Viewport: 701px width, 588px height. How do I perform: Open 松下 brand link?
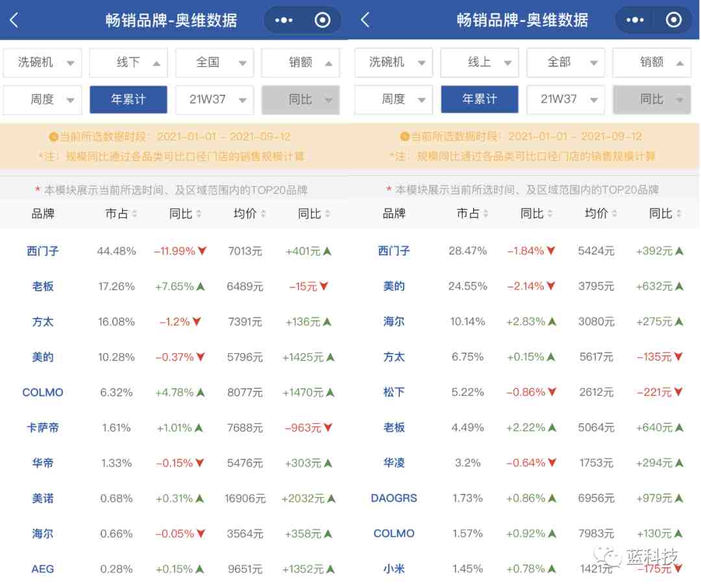394,393
